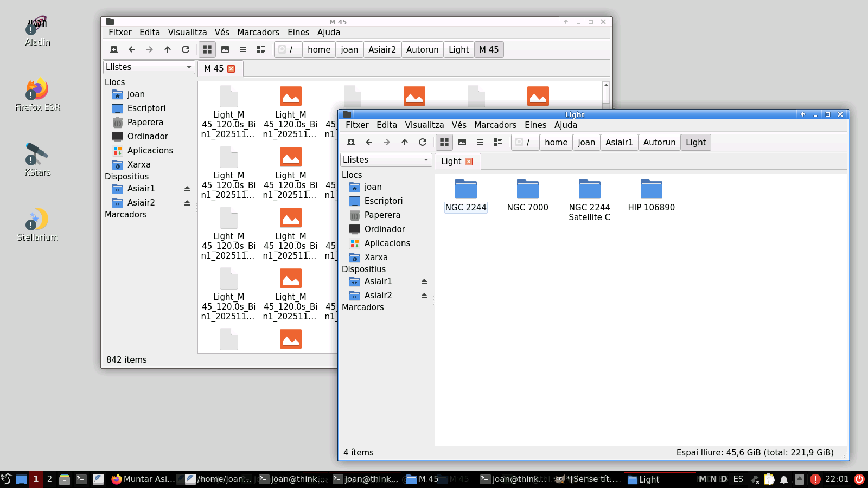Open the NGC 7000 folder icon
Screen dimensions: 868x488
[527, 190]
